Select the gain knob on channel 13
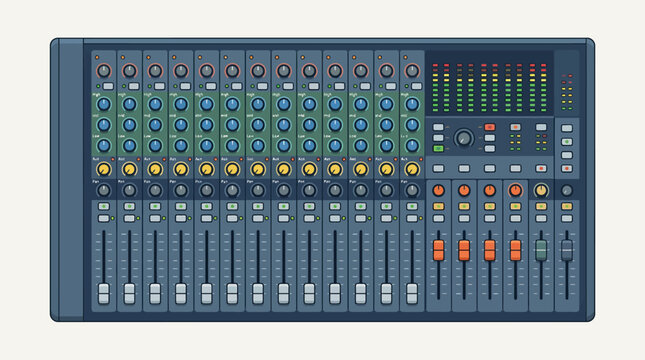645x360 pixels. (x=412, y=71)
